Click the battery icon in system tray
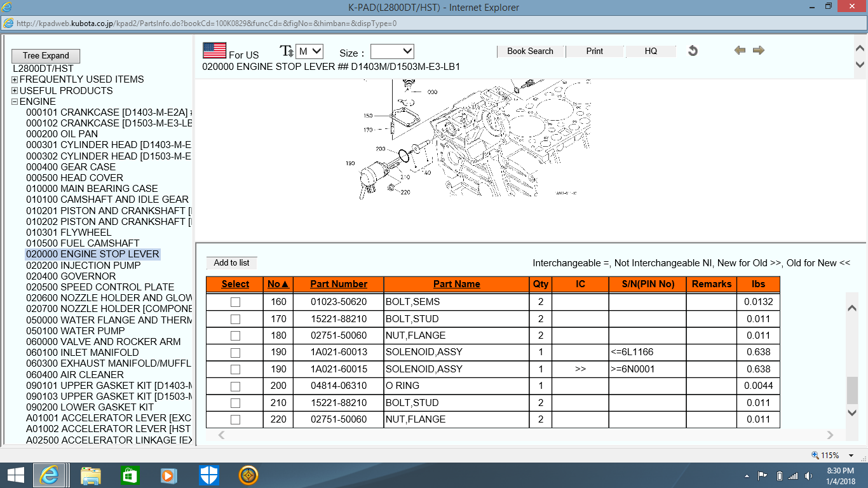 [x=778, y=476]
